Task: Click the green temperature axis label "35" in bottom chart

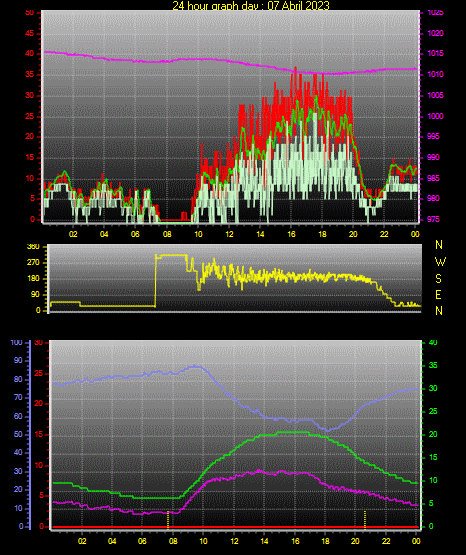Action: pyautogui.click(x=433, y=365)
